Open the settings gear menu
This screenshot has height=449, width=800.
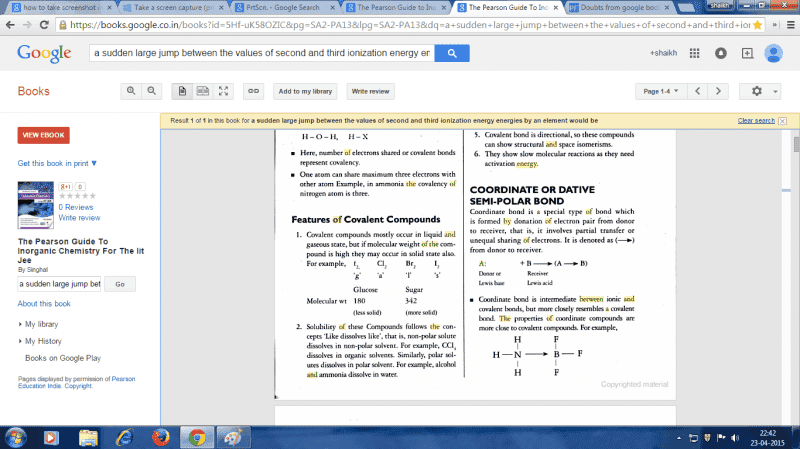click(760, 91)
